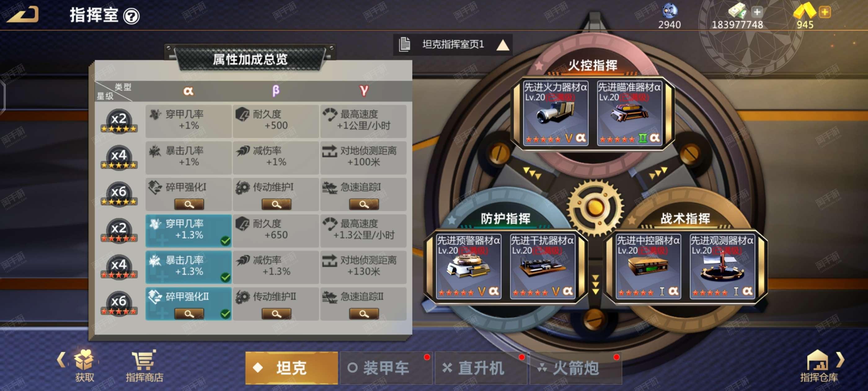Screen dimensions: 868x391
Task: Add gold with the yellow plus icon
Action: pos(825,12)
